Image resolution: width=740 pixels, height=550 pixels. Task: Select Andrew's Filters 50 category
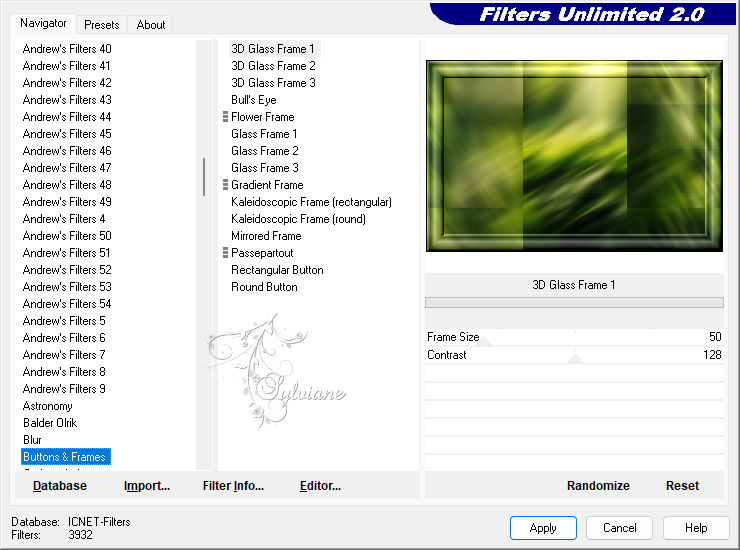[67, 236]
